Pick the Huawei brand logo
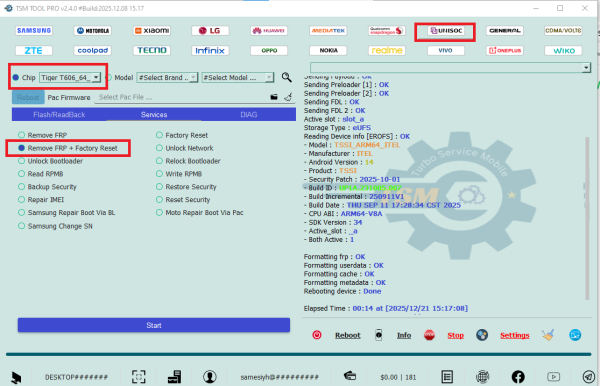Image resolution: width=600 pixels, height=386 pixels. (269, 31)
